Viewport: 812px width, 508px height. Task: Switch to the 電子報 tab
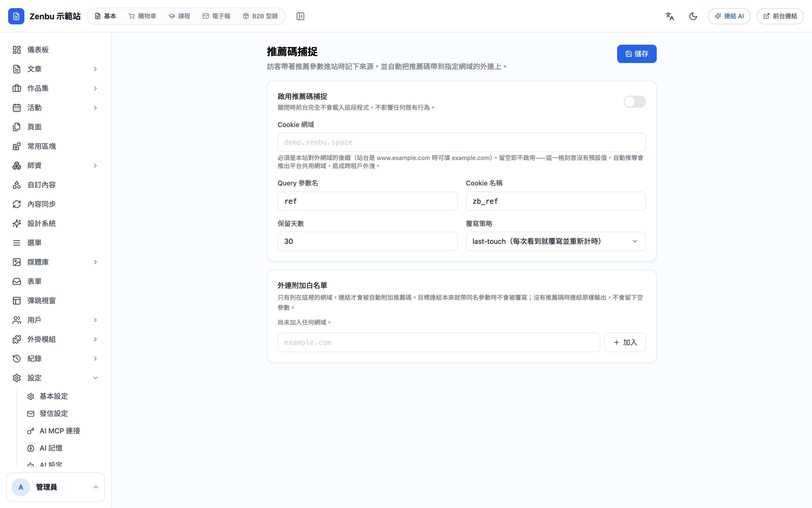click(x=216, y=16)
